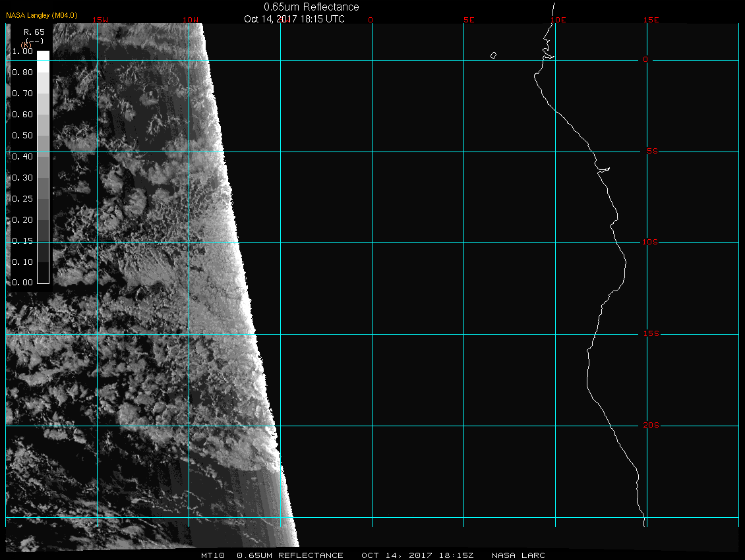Click the 0.20 value on reflectance scale
The height and width of the screenshot is (560, 745).
coord(22,220)
